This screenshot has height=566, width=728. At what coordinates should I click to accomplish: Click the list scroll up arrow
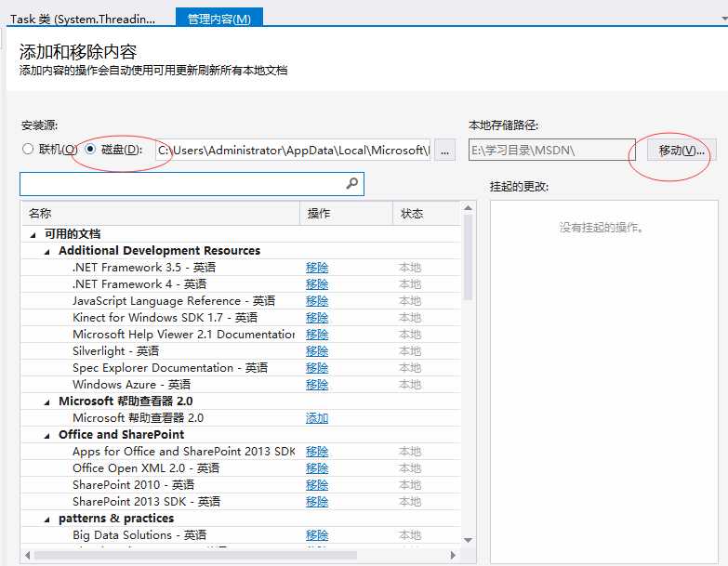(468, 208)
